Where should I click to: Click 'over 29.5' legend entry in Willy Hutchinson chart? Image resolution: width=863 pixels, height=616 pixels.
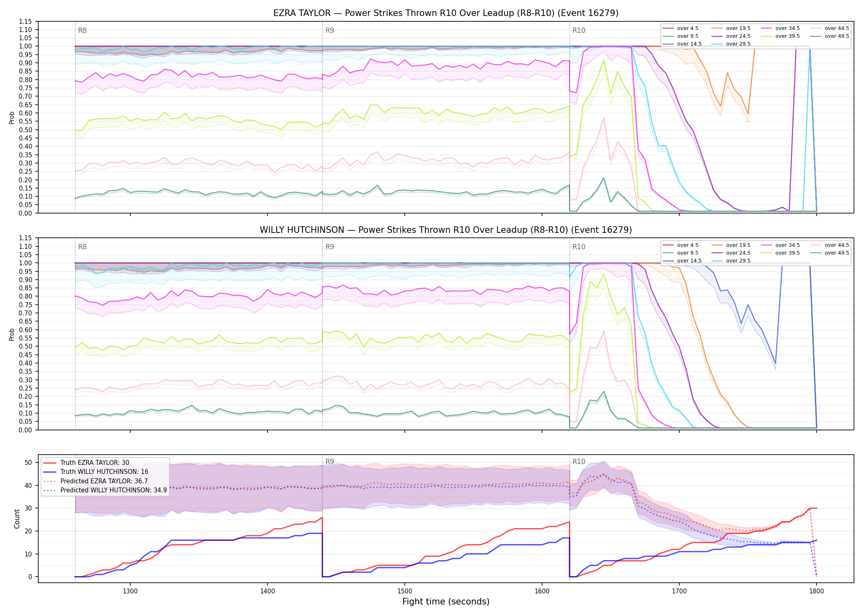pos(731,261)
